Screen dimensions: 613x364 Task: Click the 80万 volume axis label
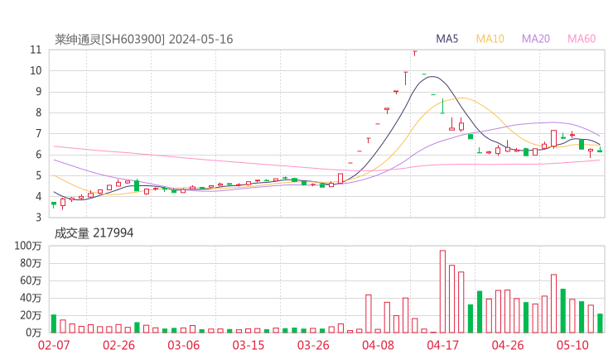(x=31, y=263)
